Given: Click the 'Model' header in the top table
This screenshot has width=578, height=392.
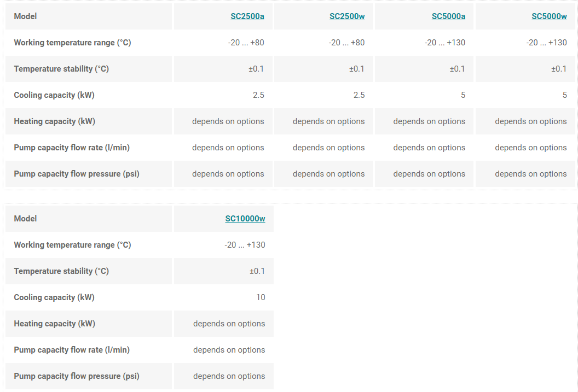Looking at the screenshot, I should [x=25, y=16].
